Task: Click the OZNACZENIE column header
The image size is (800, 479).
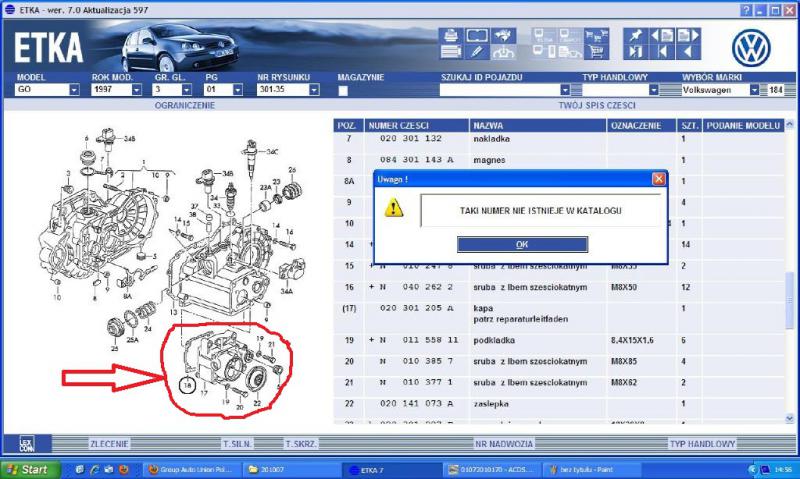Action: [x=642, y=125]
